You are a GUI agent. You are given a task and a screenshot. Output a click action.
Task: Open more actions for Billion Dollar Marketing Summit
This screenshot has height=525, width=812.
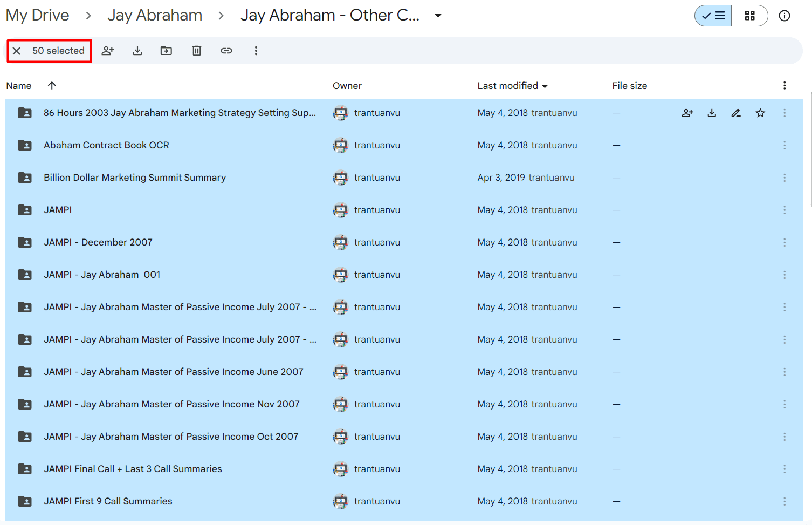pyautogui.click(x=785, y=178)
